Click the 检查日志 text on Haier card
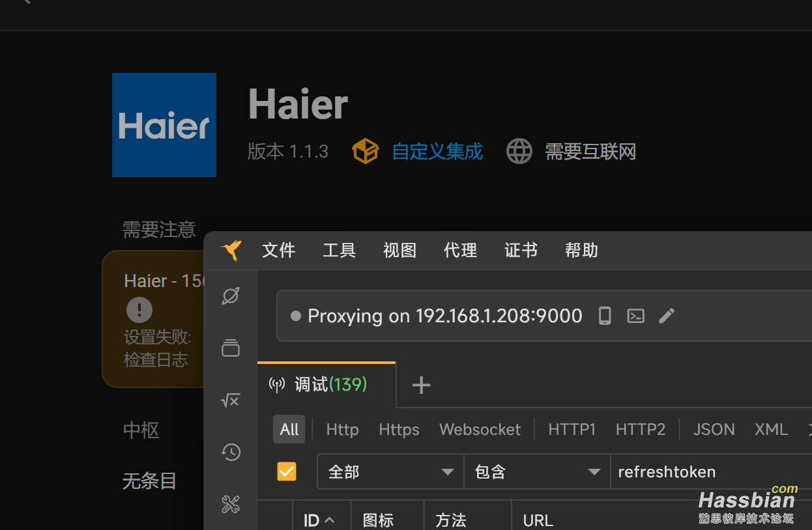 156,359
